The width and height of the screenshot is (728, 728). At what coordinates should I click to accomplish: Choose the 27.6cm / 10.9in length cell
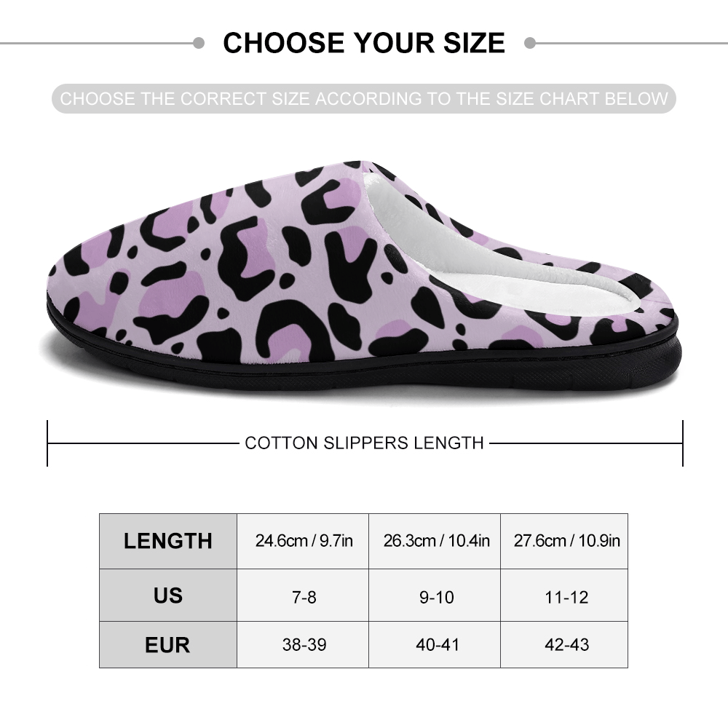(x=567, y=541)
